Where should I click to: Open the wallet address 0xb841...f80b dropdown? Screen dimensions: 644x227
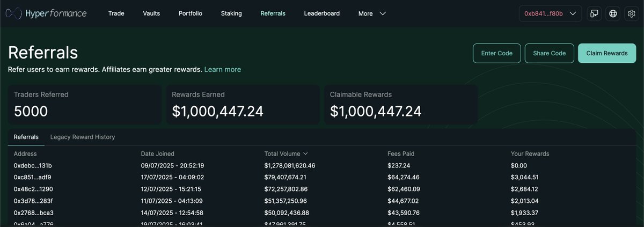click(x=550, y=13)
